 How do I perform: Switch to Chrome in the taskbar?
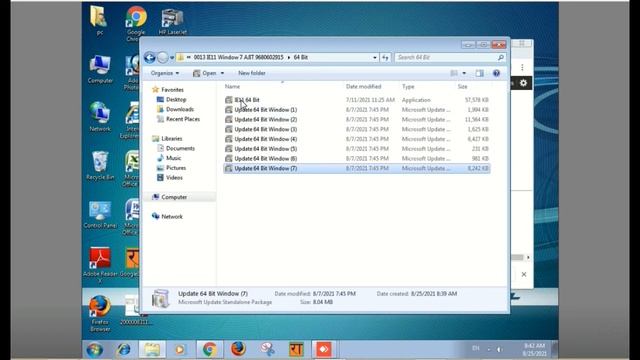pos(209,350)
